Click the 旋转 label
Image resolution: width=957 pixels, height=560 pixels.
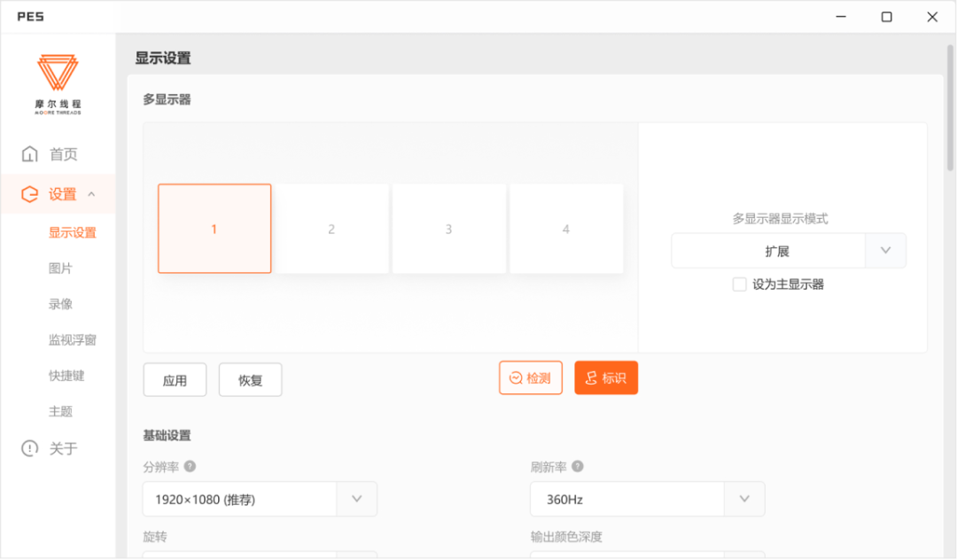point(155,537)
